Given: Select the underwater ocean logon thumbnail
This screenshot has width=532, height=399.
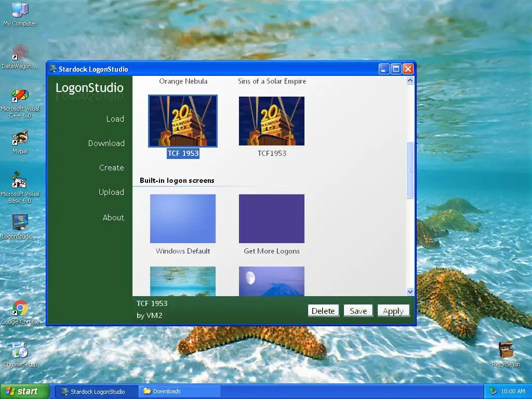Looking at the screenshot, I should (183, 281).
